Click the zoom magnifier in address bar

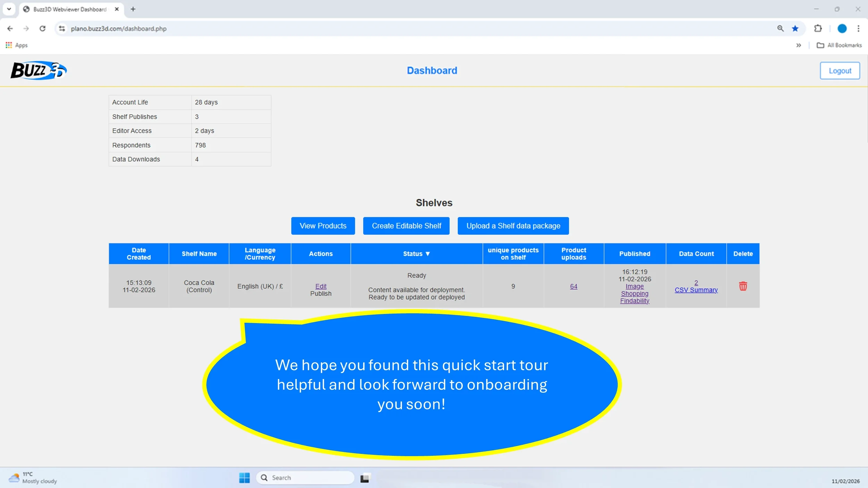[x=780, y=28]
